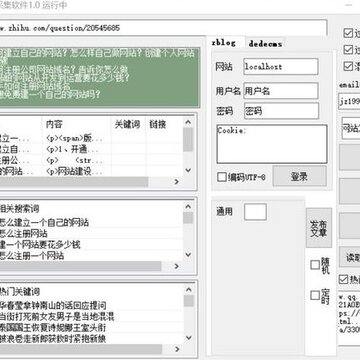
Task: Click the 密码 input field
Action: (281, 111)
